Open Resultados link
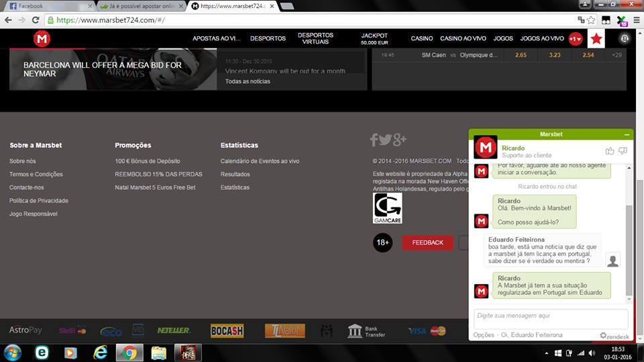The width and height of the screenshot is (644, 362). click(x=235, y=175)
